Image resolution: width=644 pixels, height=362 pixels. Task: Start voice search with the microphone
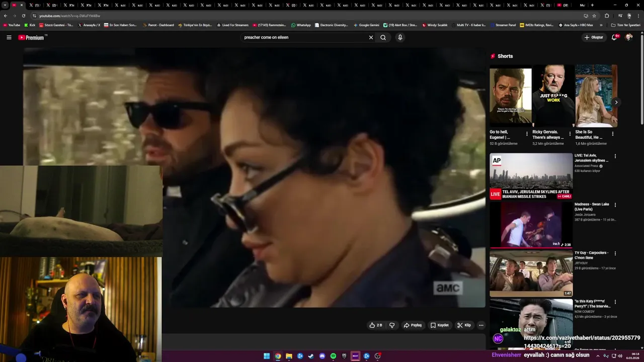coord(400,37)
